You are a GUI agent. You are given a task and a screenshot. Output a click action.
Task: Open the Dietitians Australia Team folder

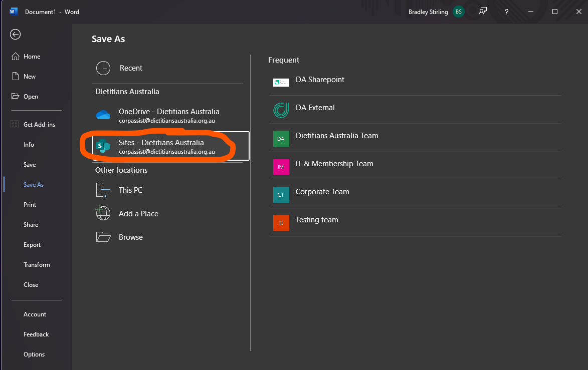[336, 135]
